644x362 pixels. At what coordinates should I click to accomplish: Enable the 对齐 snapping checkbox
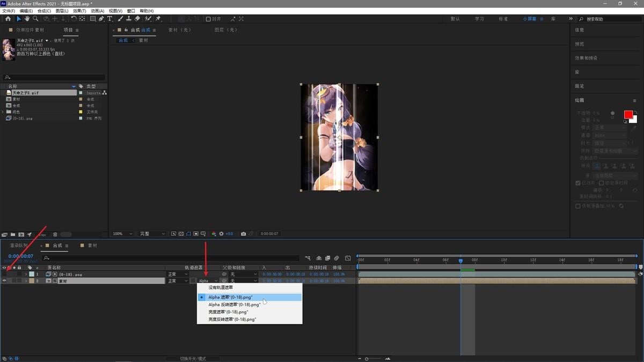click(209, 19)
